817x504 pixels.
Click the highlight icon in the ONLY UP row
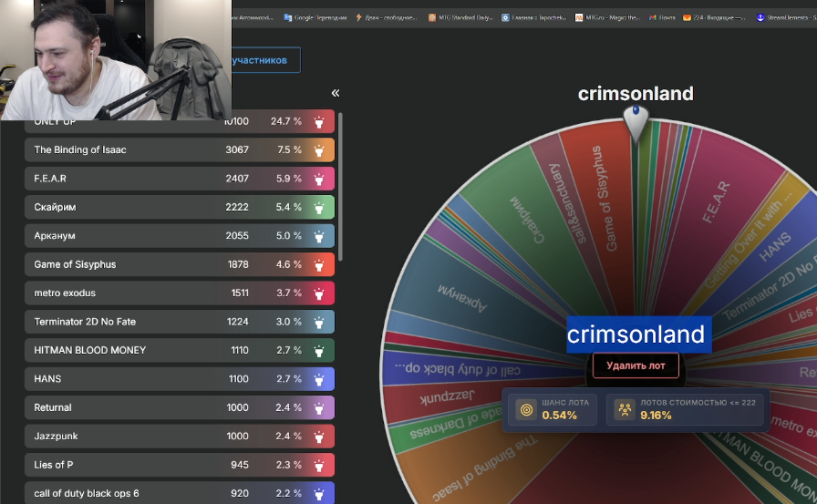click(319, 122)
